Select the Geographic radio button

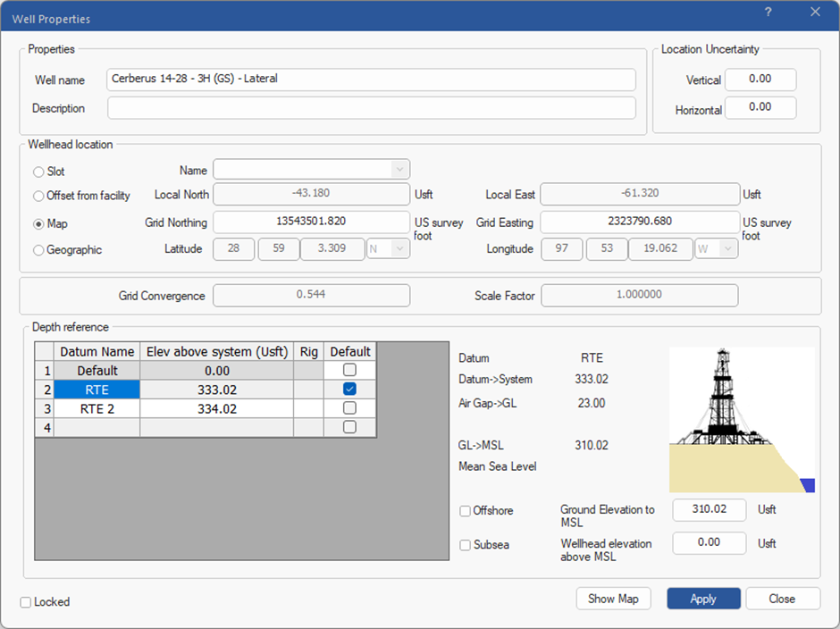coord(38,251)
